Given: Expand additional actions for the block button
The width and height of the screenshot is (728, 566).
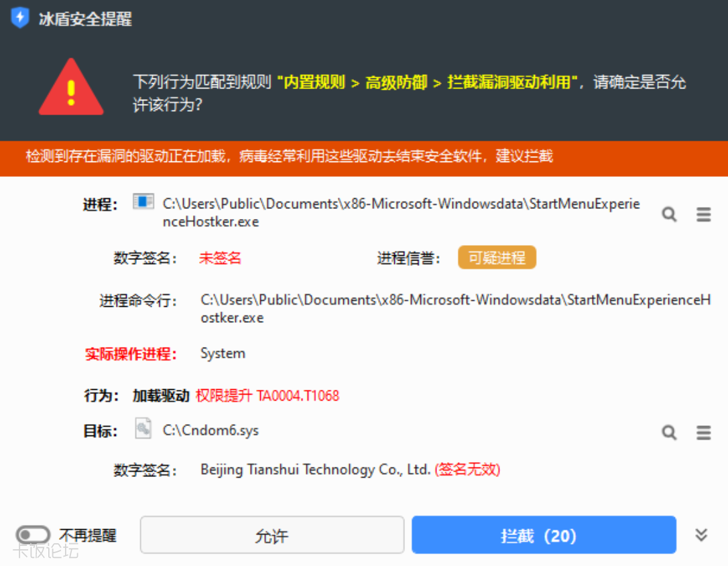Looking at the screenshot, I should coord(701,535).
